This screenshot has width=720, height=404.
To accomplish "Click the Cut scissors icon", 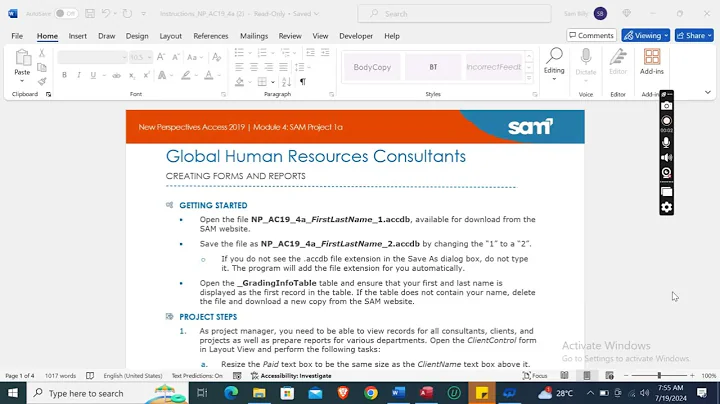I will point(42,53).
